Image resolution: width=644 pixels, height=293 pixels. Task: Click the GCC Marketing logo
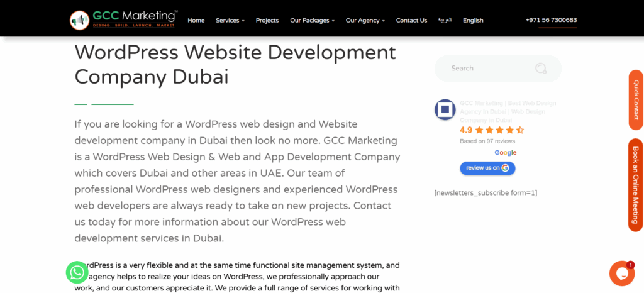click(x=124, y=19)
